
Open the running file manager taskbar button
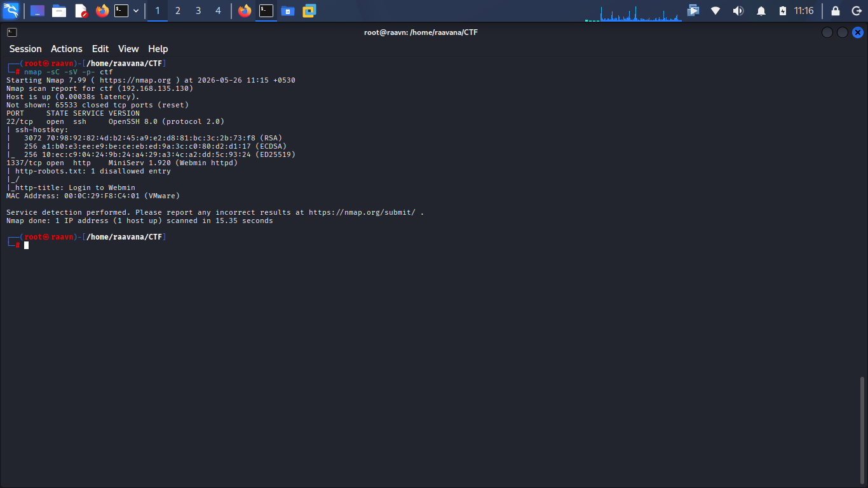click(288, 11)
